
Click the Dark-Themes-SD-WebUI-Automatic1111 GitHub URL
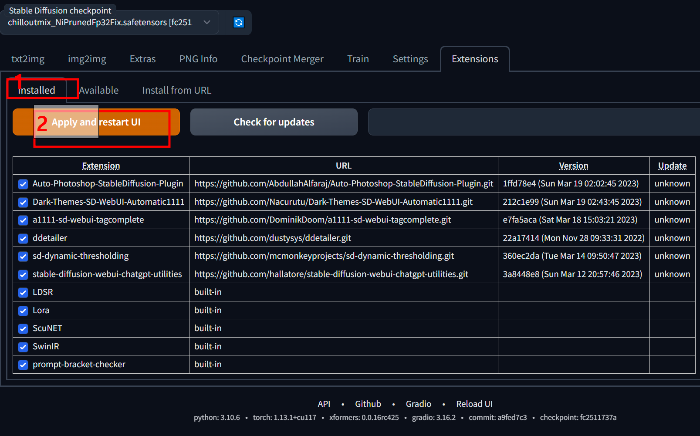click(x=333, y=202)
